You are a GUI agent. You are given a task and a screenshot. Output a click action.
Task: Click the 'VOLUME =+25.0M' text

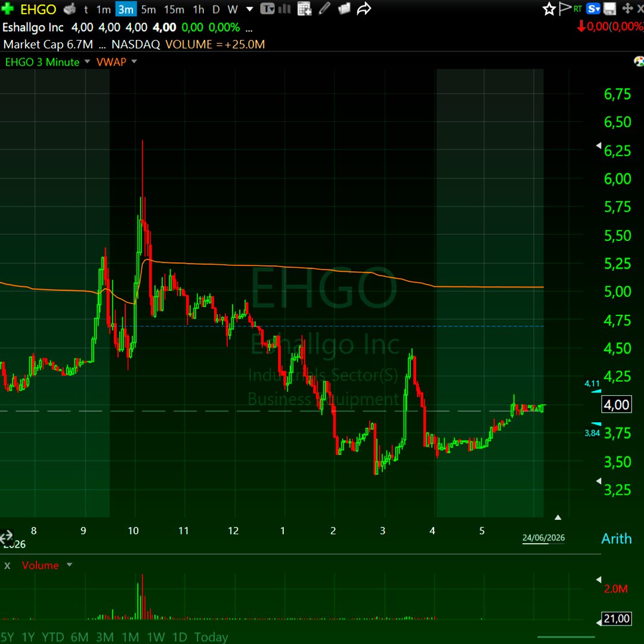[x=215, y=44]
